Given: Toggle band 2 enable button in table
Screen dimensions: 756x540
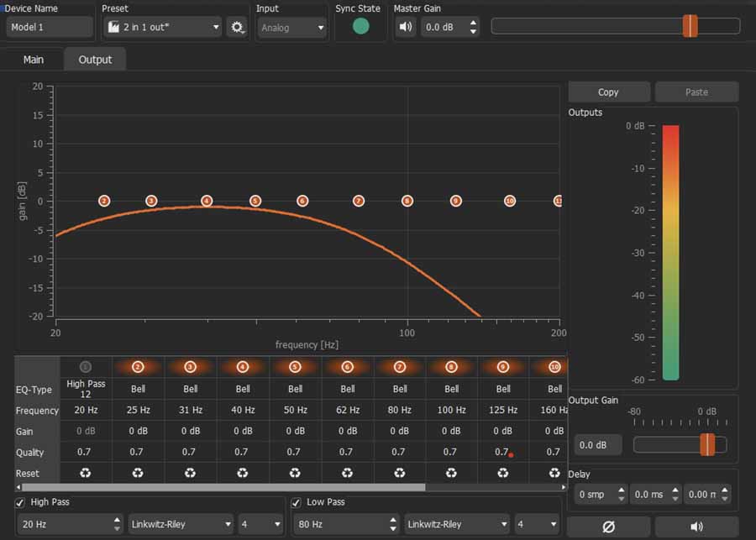Looking at the screenshot, I should pos(138,367).
